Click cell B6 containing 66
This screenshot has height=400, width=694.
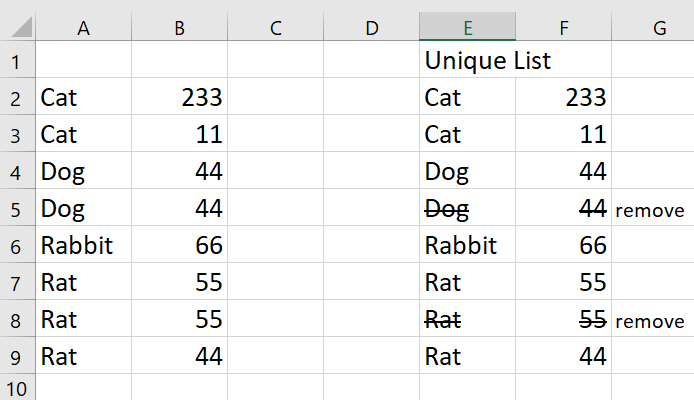click(x=180, y=244)
